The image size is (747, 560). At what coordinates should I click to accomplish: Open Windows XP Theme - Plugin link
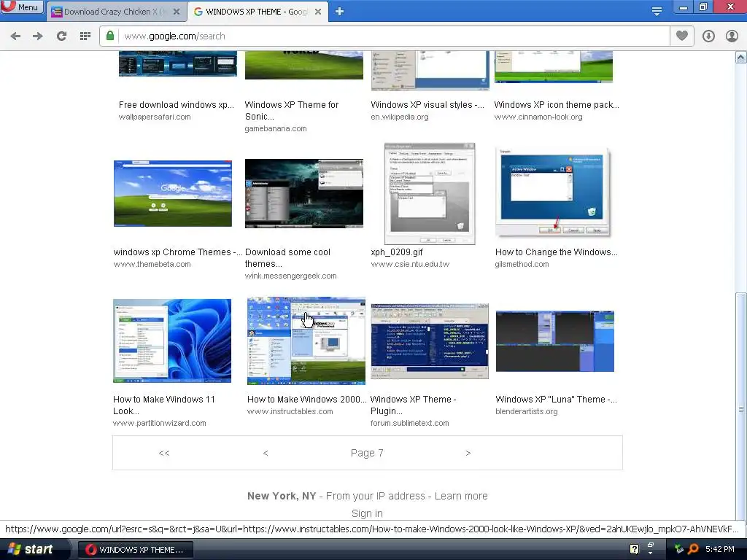tap(414, 405)
